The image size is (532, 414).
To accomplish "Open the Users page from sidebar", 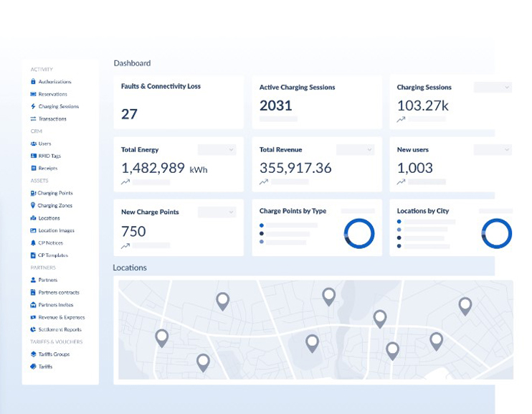I will coord(44,144).
